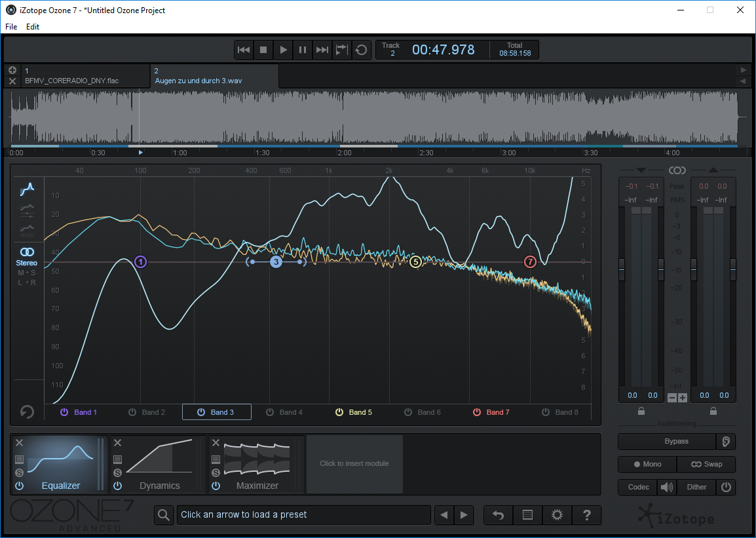The image size is (756, 538).
Task: Click the Bypass button
Action: pyautogui.click(x=668, y=441)
